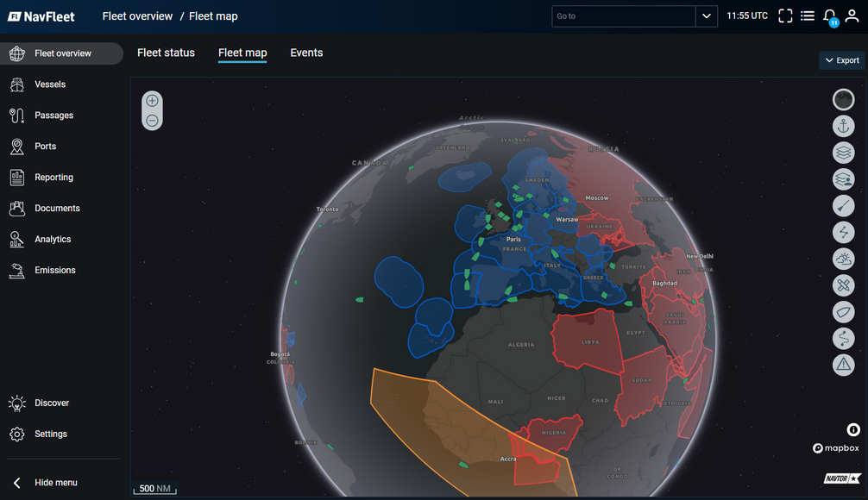Image resolution: width=868 pixels, height=500 pixels.
Task: Click the 11:55 UTC clock
Action: coord(746,16)
